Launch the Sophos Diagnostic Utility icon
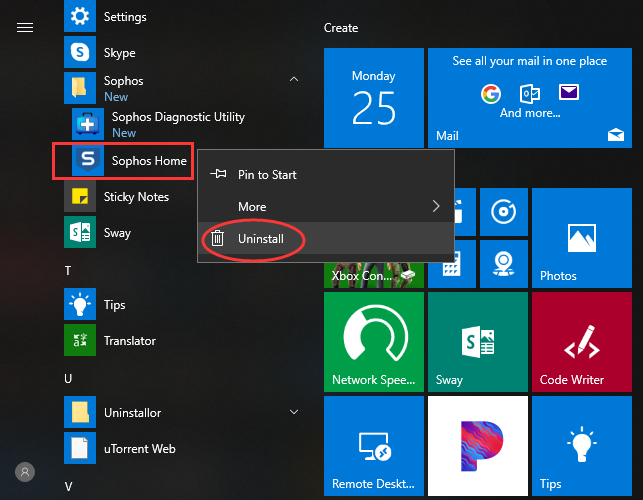This screenshot has width=643, height=500. coord(88,124)
